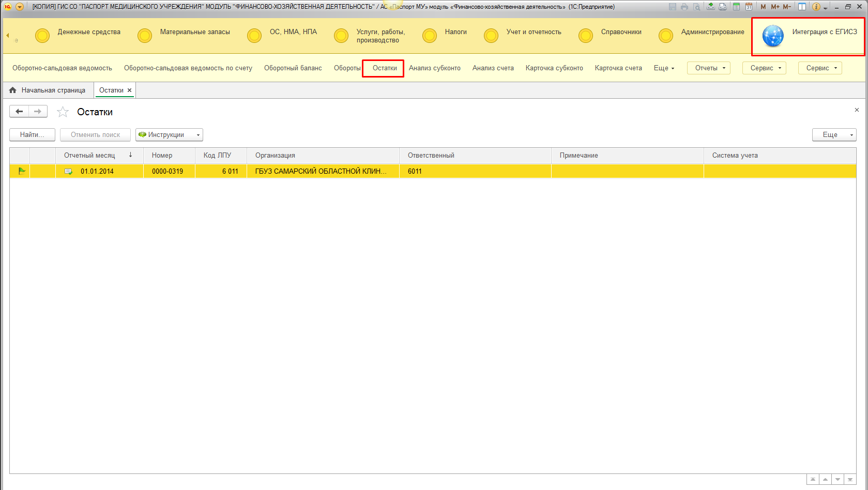The image size is (868, 490).
Task: Expand the Инструкции dropdown
Action: coord(169,135)
